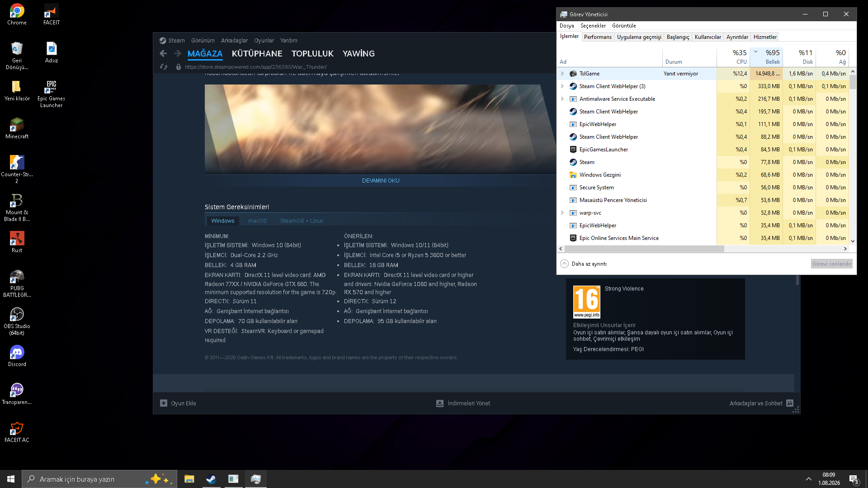
Task: Open Windows Start menu
Action: click(11, 479)
